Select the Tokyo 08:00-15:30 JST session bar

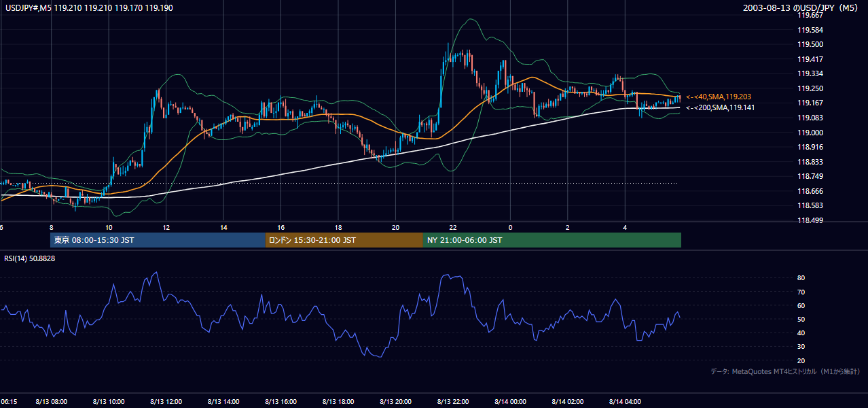158,240
